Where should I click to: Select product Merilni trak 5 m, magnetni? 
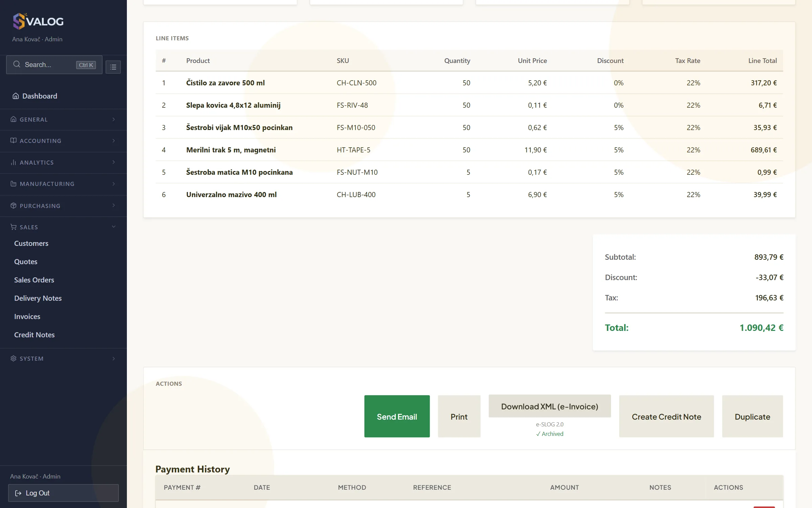coord(231,150)
